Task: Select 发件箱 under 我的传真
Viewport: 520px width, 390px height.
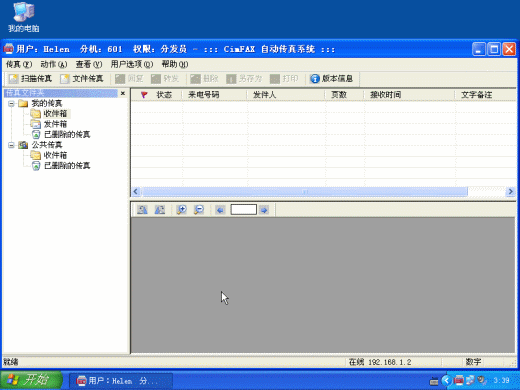Action: 55,124
